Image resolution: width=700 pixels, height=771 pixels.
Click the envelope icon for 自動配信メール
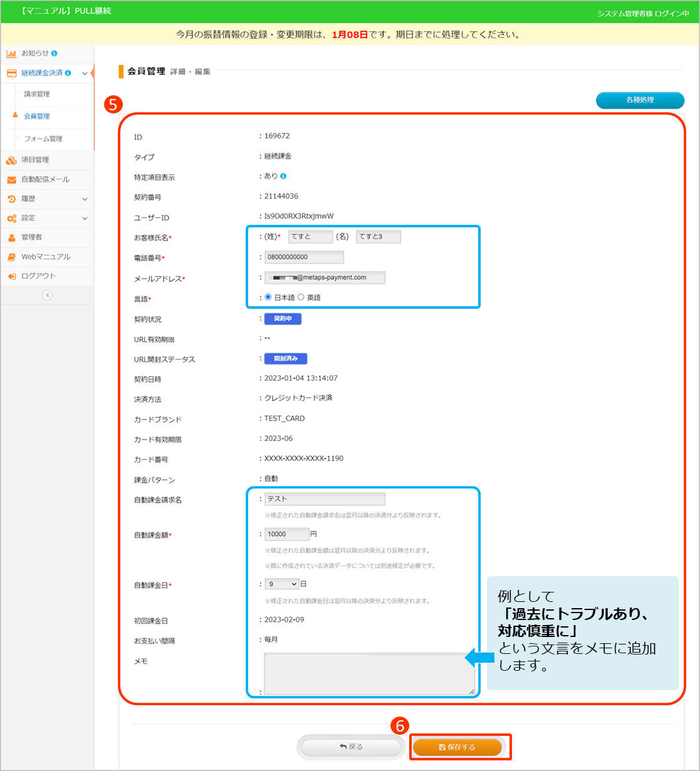click(11, 180)
